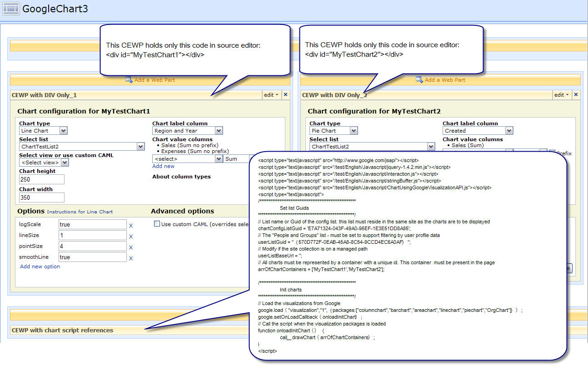Click the Add new option link
The image size is (588, 365).
[x=40, y=266]
